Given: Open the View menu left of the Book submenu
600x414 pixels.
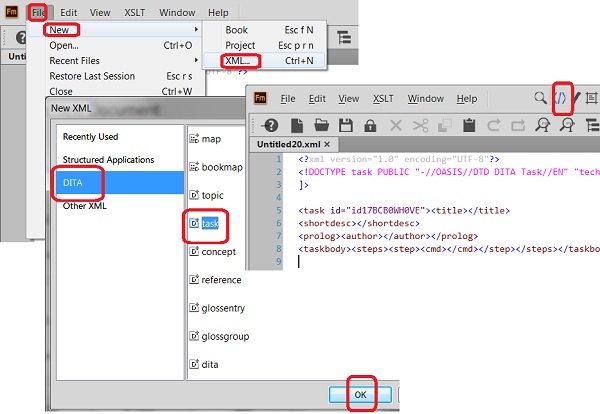Looking at the screenshot, I should click(x=100, y=13).
